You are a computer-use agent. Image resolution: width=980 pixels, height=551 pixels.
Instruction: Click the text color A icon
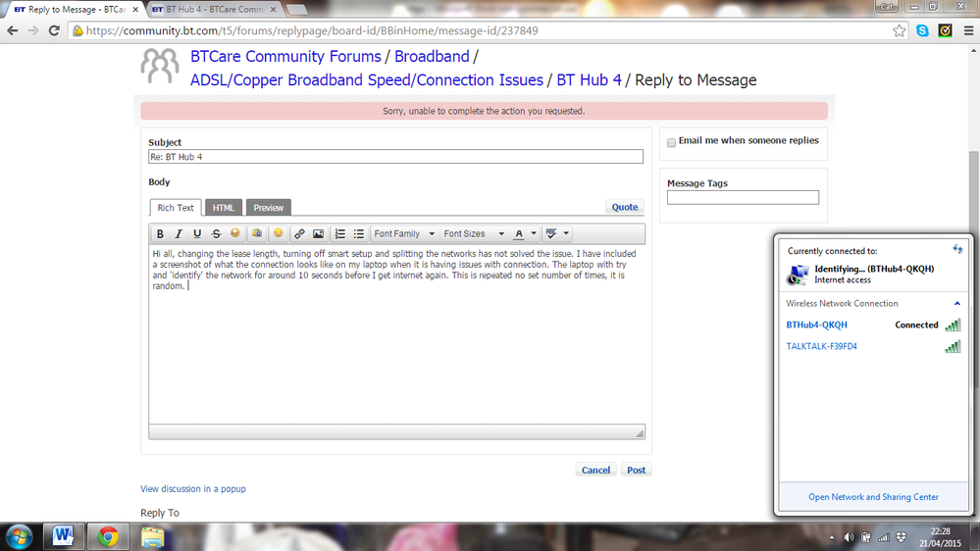point(519,233)
